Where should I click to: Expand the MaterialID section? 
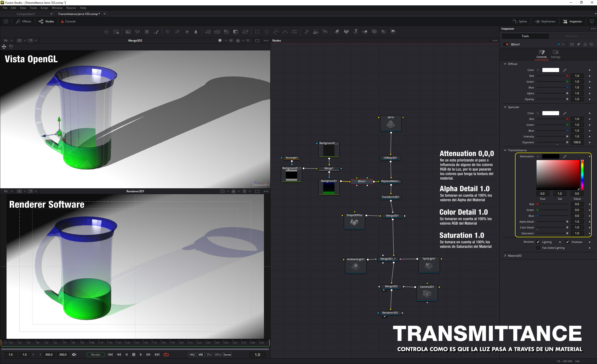[x=505, y=255]
